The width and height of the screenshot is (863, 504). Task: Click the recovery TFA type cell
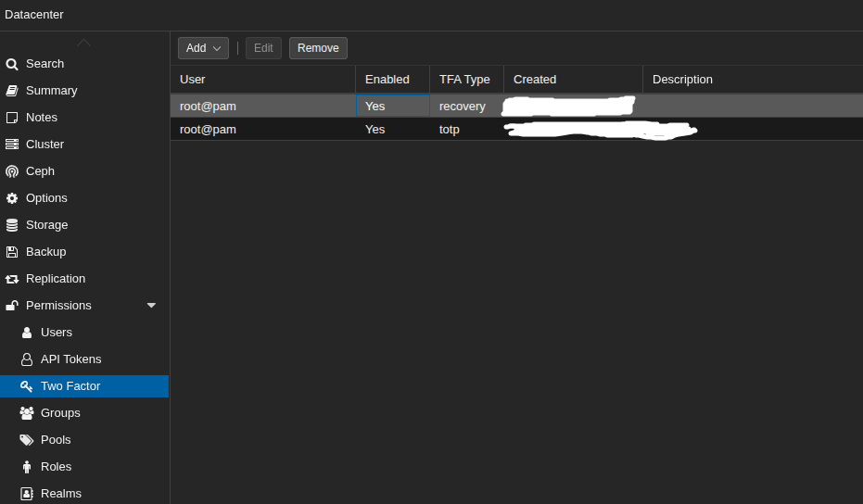pyautogui.click(x=467, y=106)
